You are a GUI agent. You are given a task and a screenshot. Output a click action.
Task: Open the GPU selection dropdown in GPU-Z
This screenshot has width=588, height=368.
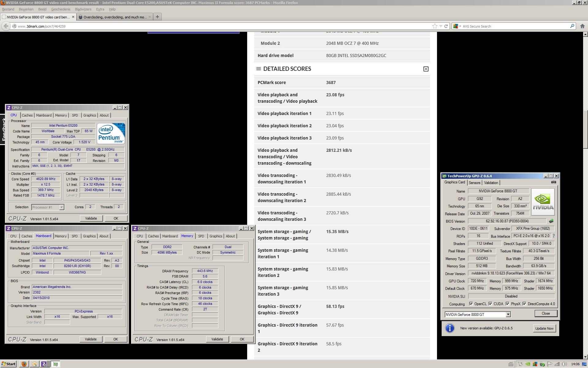pyautogui.click(x=508, y=314)
